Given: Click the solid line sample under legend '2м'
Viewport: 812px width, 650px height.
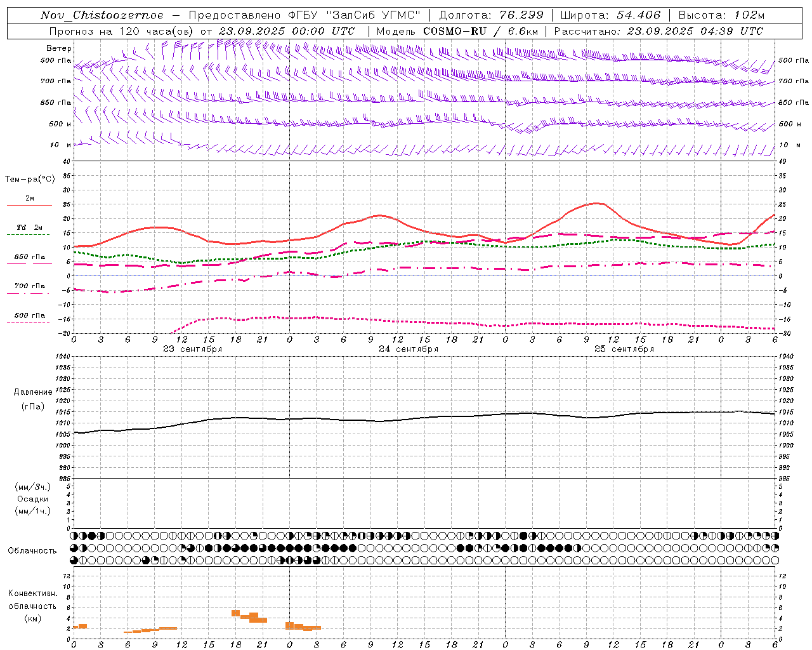Looking at the screenshot, I should (29, 205).
